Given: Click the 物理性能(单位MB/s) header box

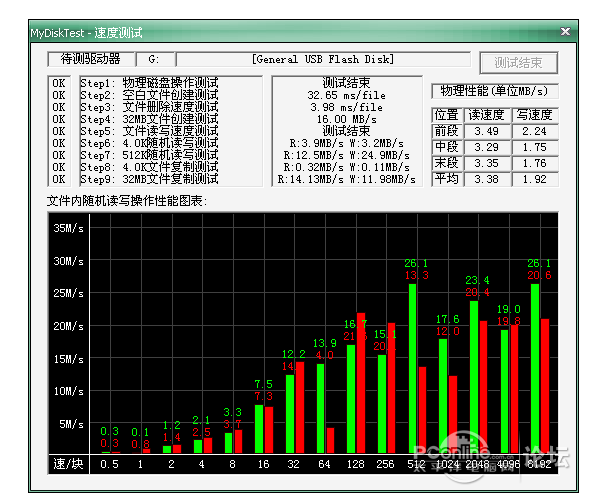Looking at the screenshot, I should point(495,91).
